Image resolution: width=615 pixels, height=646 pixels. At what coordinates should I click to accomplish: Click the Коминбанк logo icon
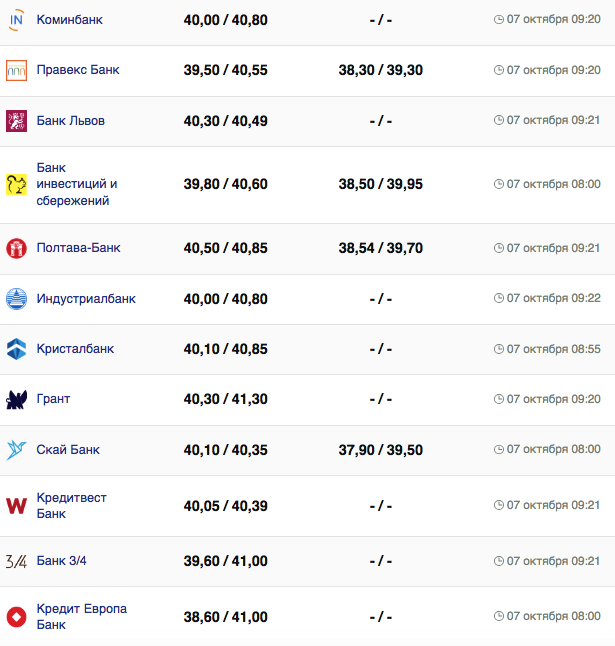(x=16, y=19)
